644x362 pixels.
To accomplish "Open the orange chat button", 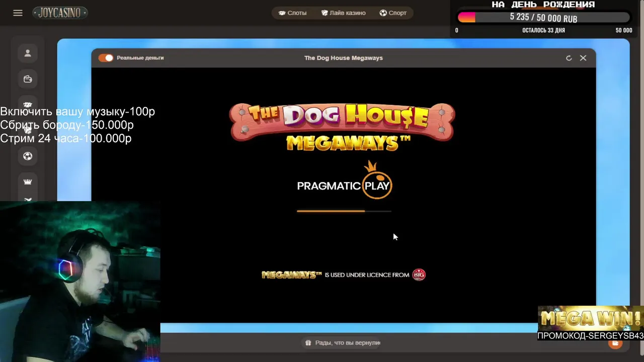I will pos(615,343).
